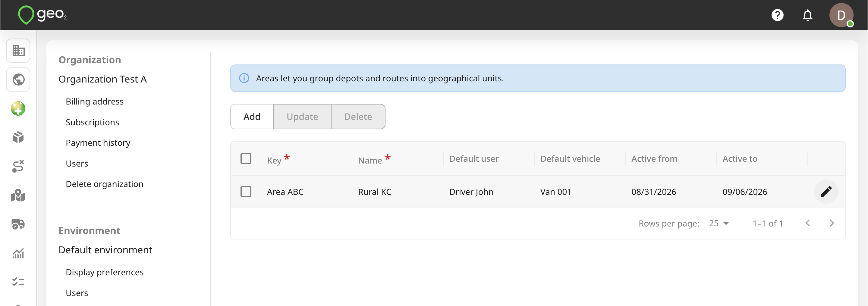
Task: Go to previous page arrow
Action: [x=808, y=223]
